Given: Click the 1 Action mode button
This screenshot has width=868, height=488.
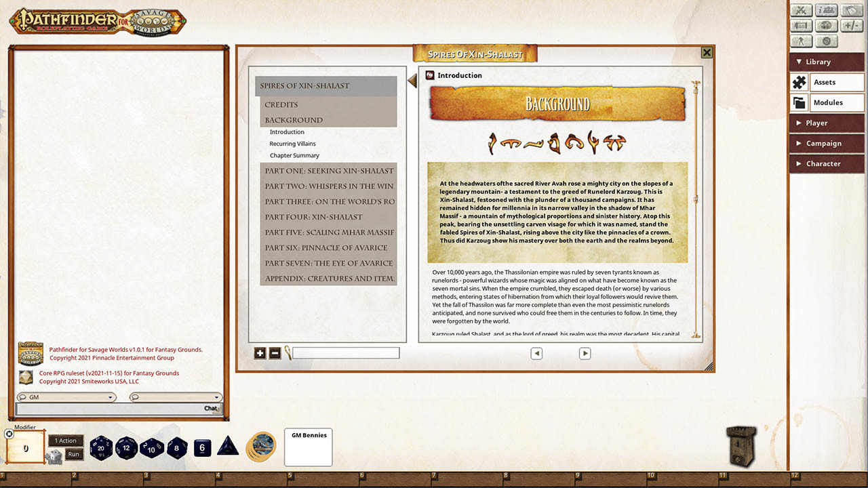Looking at the screenshot, I should point(66,441).
